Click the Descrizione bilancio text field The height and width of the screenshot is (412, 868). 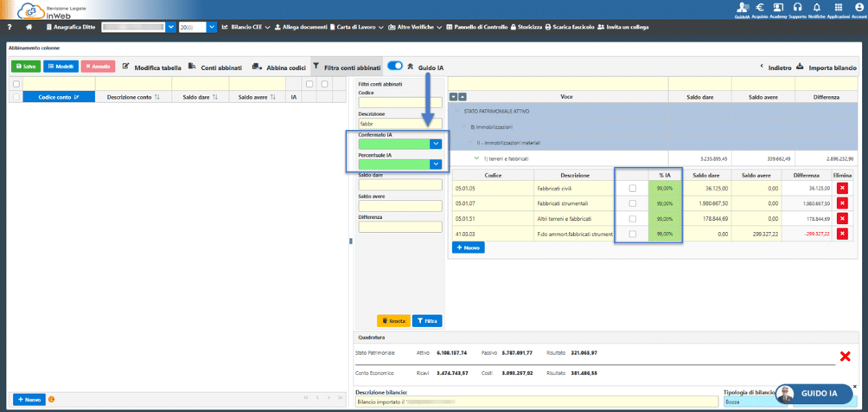tap(536, 402)
